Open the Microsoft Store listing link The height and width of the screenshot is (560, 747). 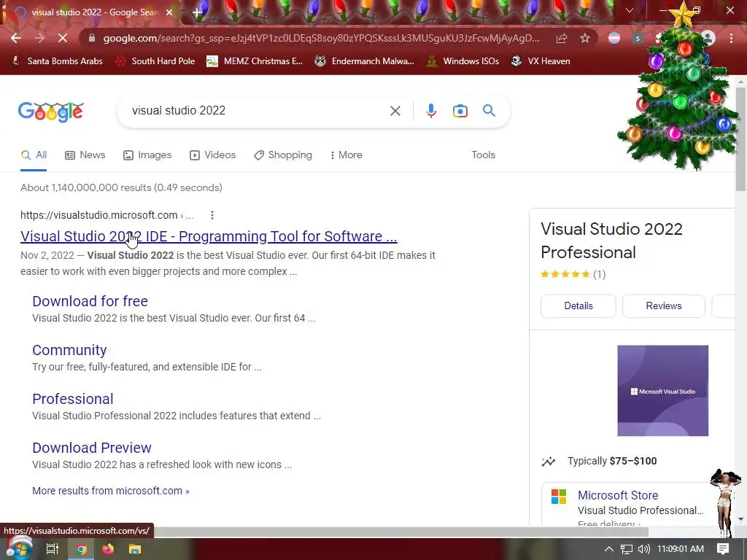618,495
